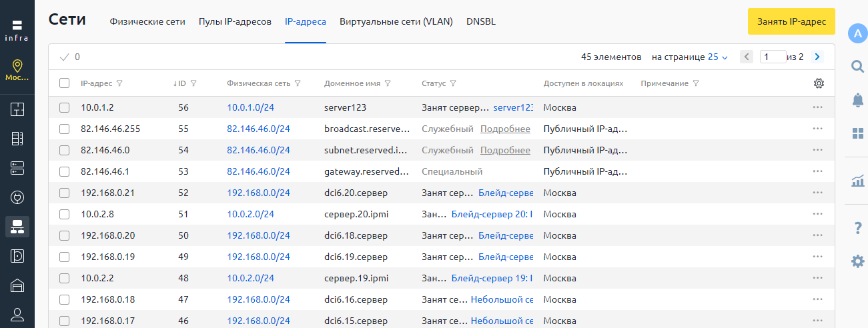868x328 pixels.
Task: Click the help question mark icon
Action: (858, 229)
